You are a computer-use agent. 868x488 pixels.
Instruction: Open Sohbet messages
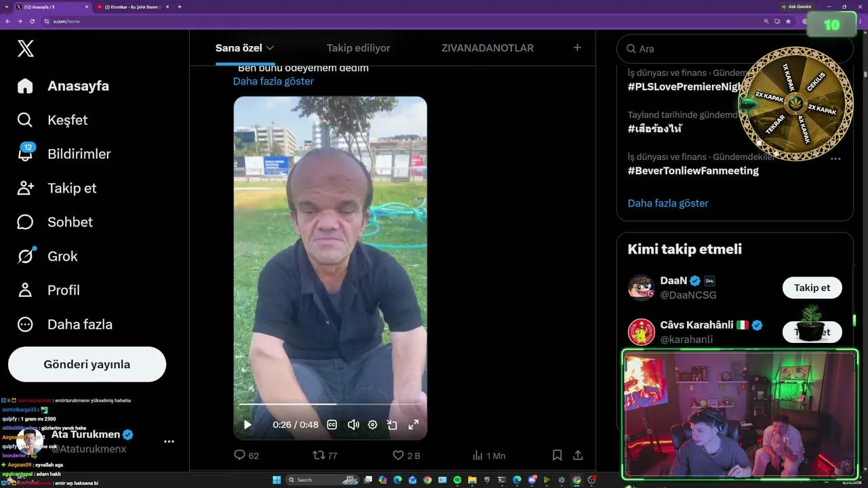tap(54, 222)
